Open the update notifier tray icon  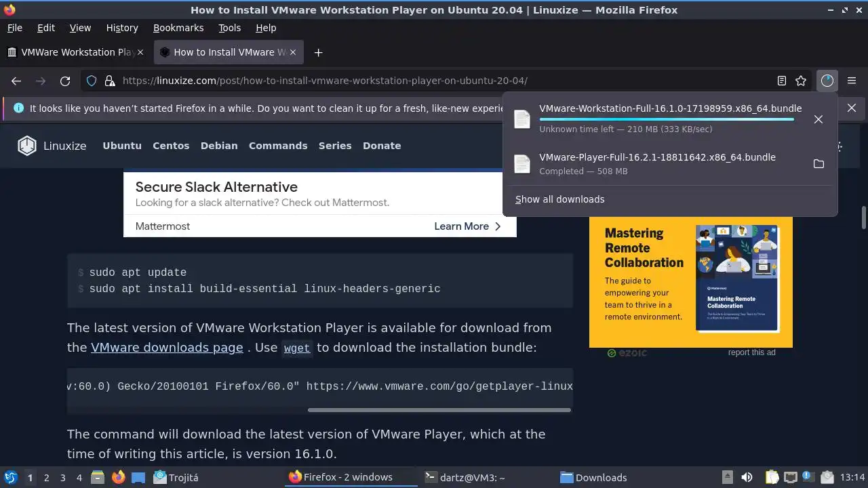tap(808, 477)
